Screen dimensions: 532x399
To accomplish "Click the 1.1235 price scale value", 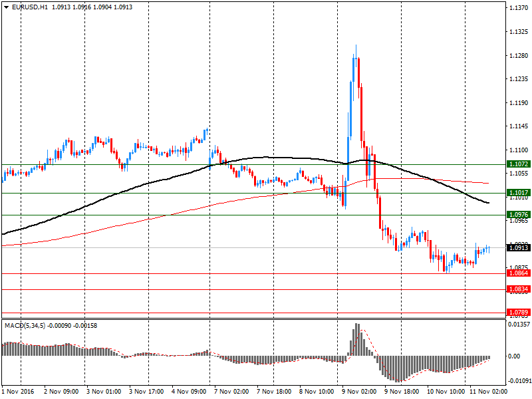I will [519, 79].
